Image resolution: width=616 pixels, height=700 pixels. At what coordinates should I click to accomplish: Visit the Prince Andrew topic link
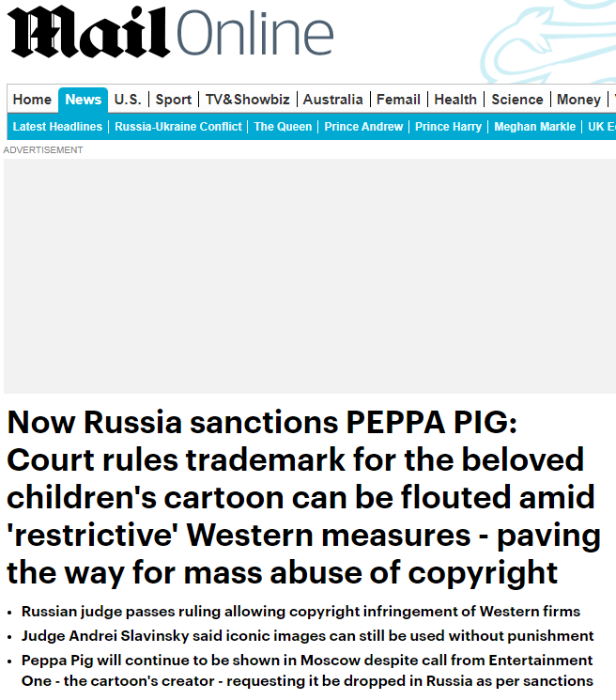pos(363,127)
